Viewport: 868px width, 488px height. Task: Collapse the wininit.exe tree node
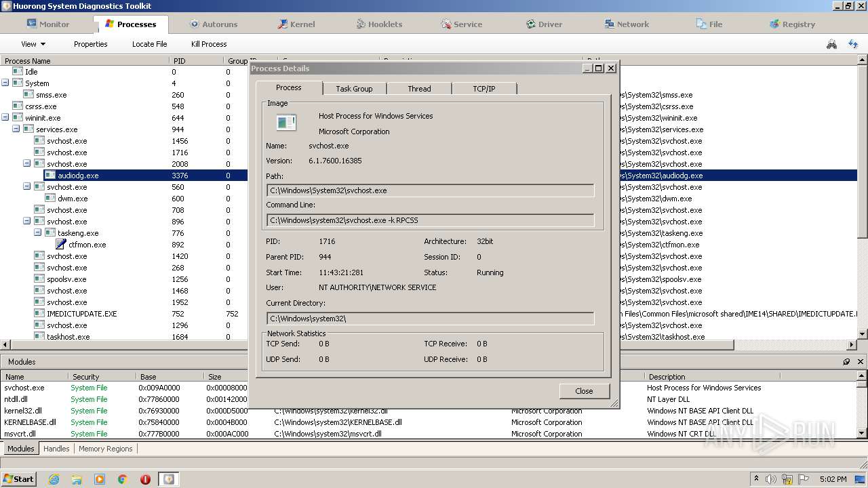[5, 117]
